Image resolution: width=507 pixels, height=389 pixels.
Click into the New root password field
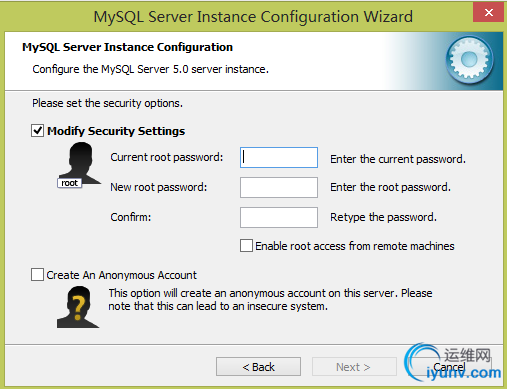click(279, 187)
